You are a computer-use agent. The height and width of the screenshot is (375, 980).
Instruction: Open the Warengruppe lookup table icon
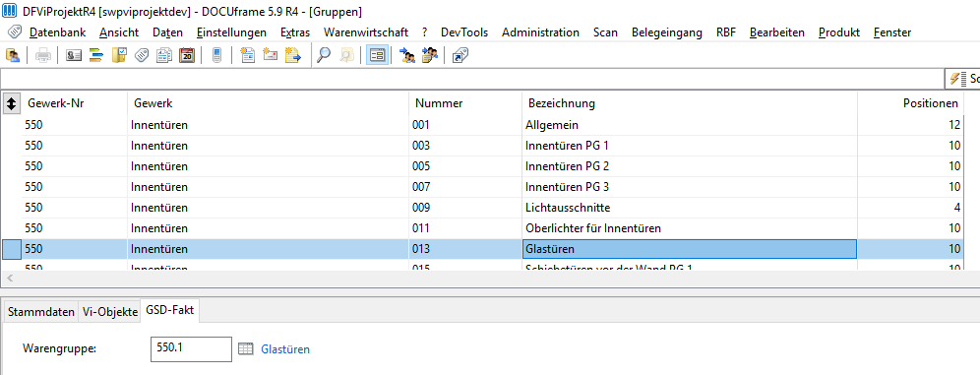tap(246, 349)
